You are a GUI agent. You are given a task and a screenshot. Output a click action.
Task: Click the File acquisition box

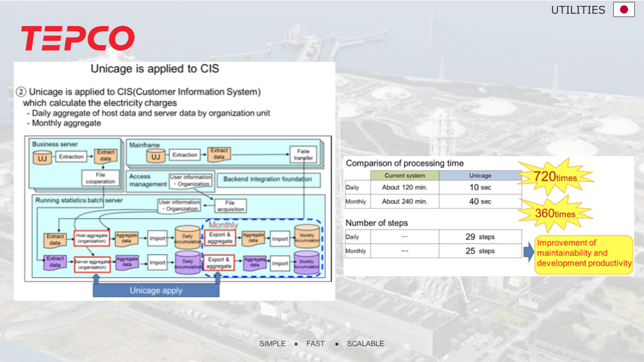[230, 206]
